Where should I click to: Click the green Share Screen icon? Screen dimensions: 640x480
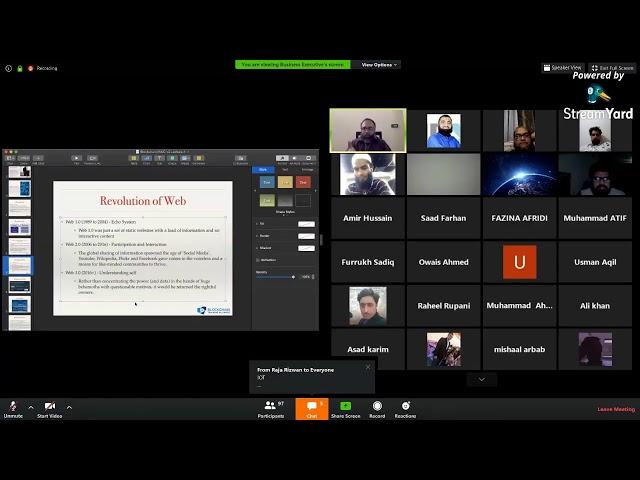click(x=345, y=407)
